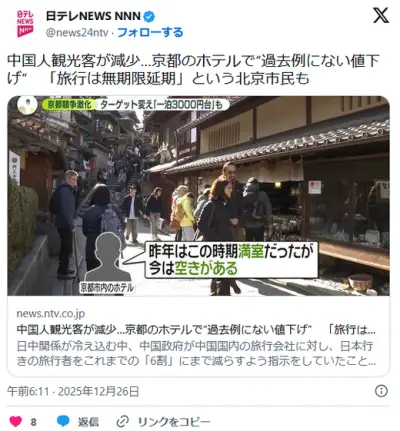
Task: Click the like count number 8
Action: [x=33, y=422]
